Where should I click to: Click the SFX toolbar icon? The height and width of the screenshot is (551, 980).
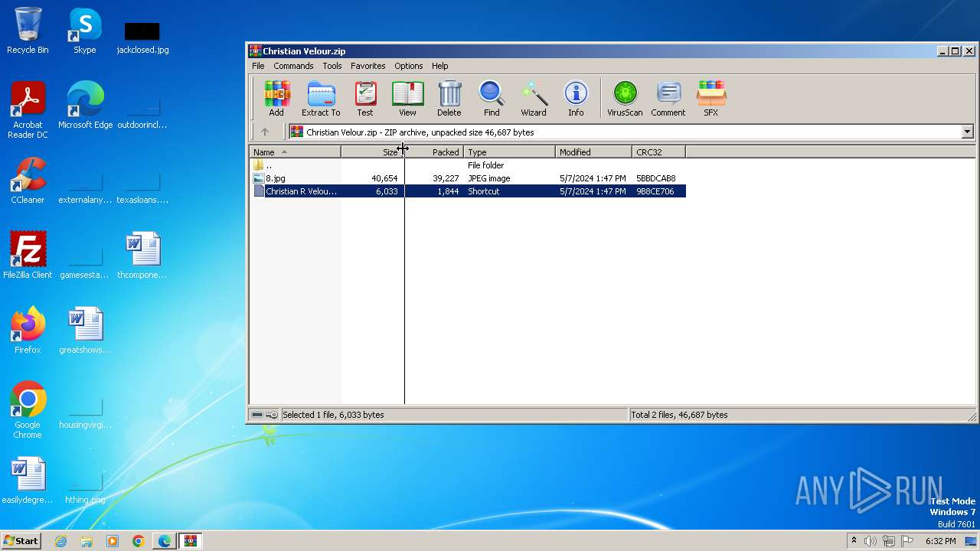[711, 98]
